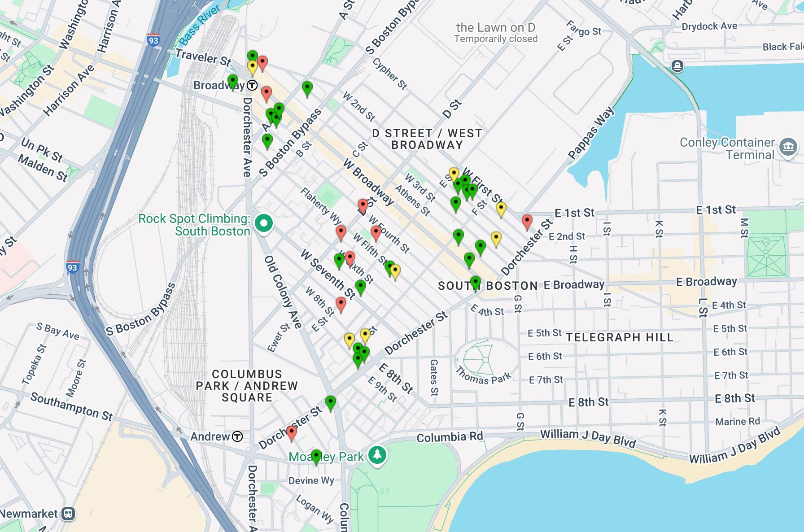The height and width of the screenshot is (532, 804).
Task: Open the green pin overlapping the Broadway station label
Action: point(232,83)
